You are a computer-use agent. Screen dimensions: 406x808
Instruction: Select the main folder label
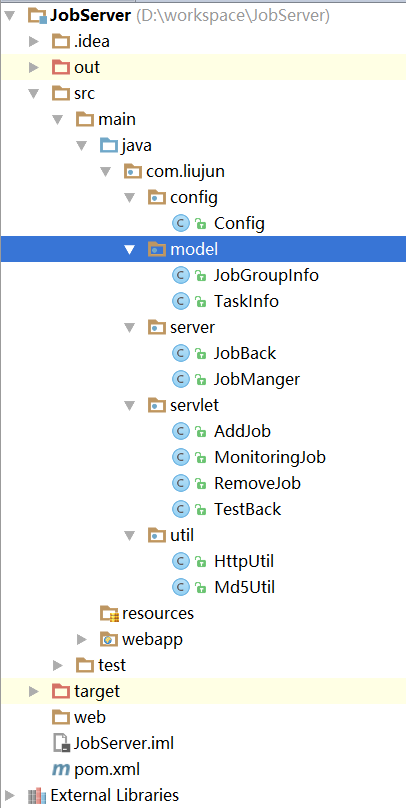[x=117, y=120]
